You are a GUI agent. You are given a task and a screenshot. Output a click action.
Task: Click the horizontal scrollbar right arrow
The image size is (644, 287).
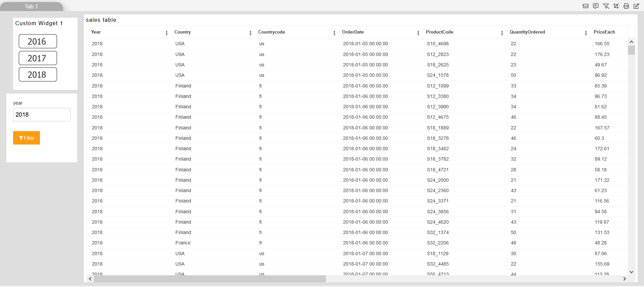point(625,279)
